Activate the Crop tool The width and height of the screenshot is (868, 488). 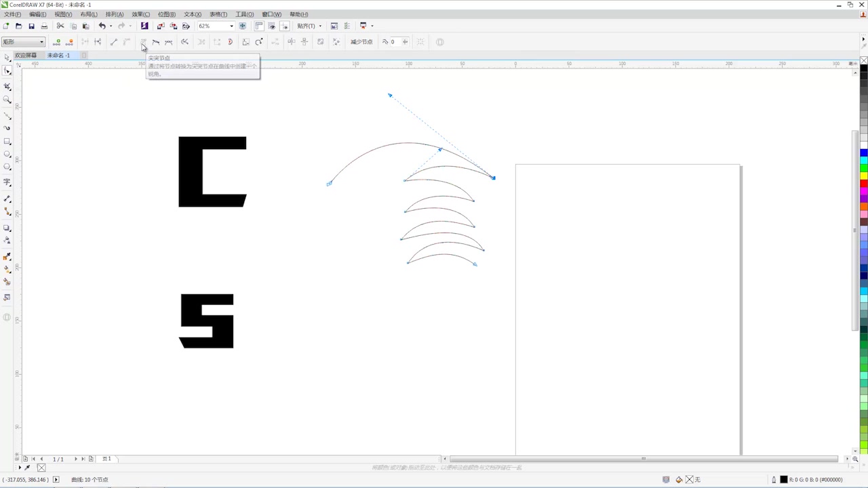pos(7,87)
